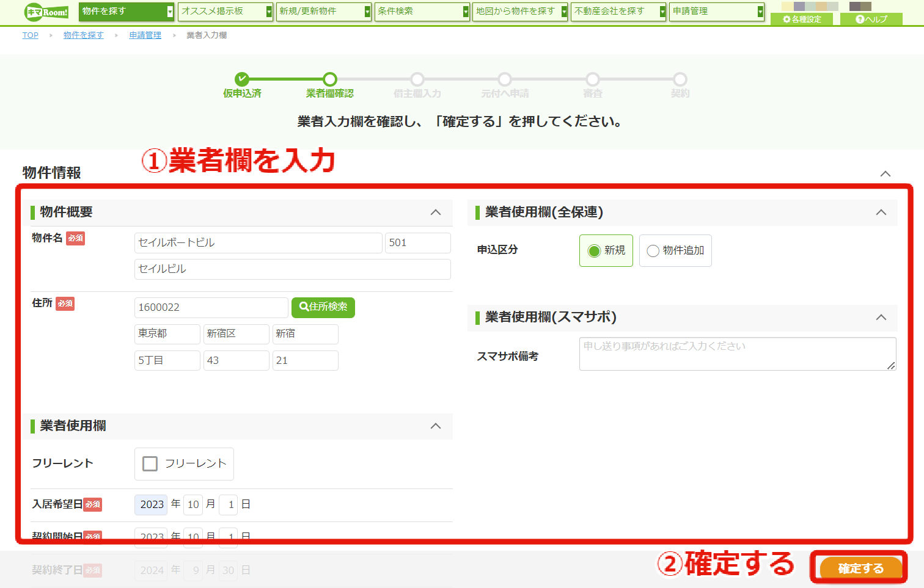
Task: Click the 入居希望日 month field 10
Action: pos(193,504)
